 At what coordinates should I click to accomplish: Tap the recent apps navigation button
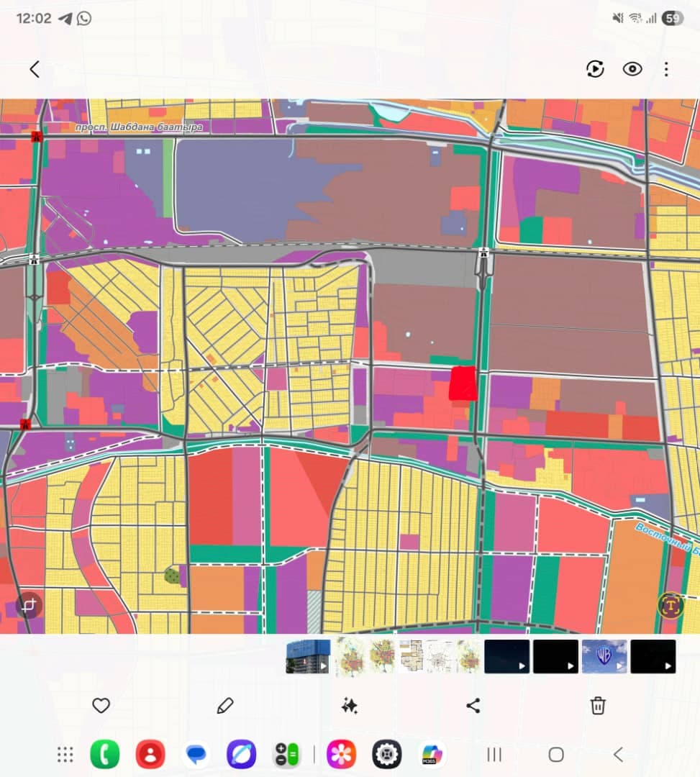494,754
